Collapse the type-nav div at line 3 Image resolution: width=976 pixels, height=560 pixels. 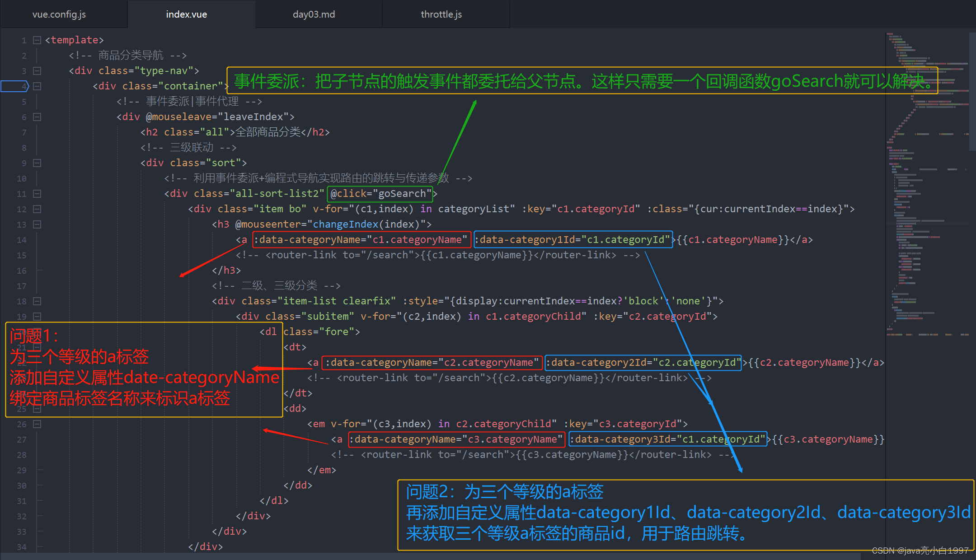(37, 71)
